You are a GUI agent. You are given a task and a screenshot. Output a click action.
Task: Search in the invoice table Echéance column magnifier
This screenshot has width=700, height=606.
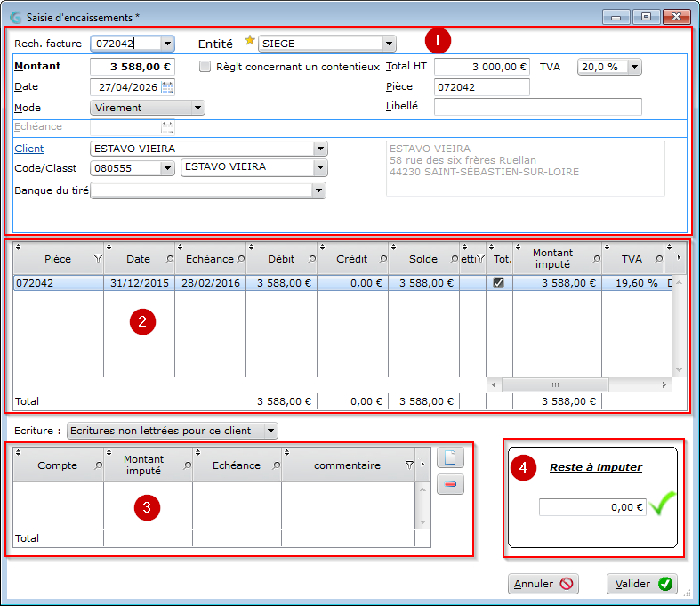click(x=241, y=259)
